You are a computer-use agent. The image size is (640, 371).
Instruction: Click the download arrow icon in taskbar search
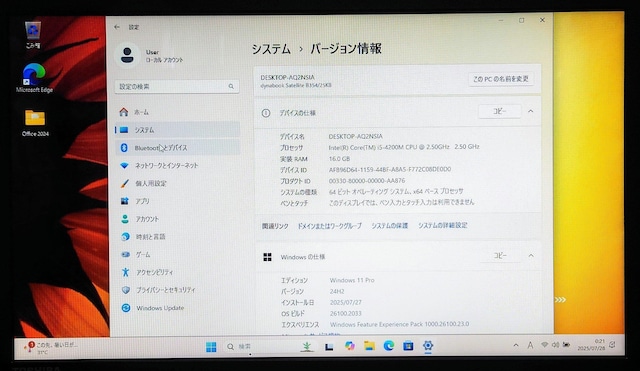click(x=306, y=347)
